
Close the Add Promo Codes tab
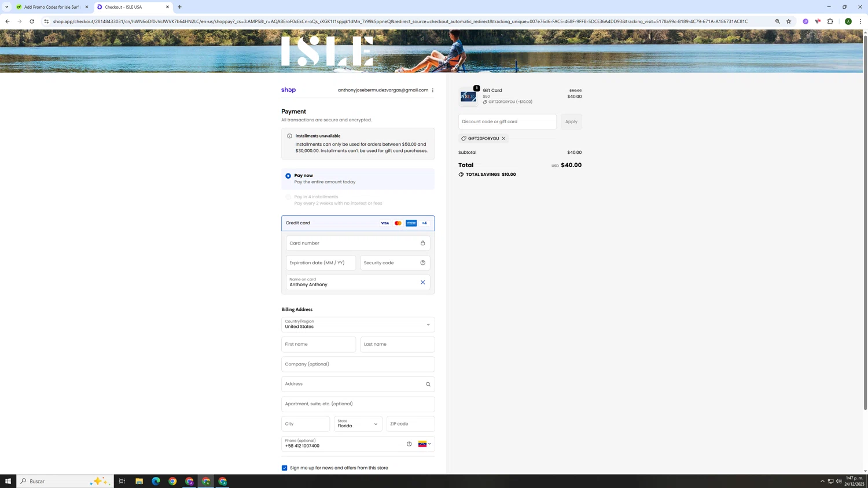point(87,7)
